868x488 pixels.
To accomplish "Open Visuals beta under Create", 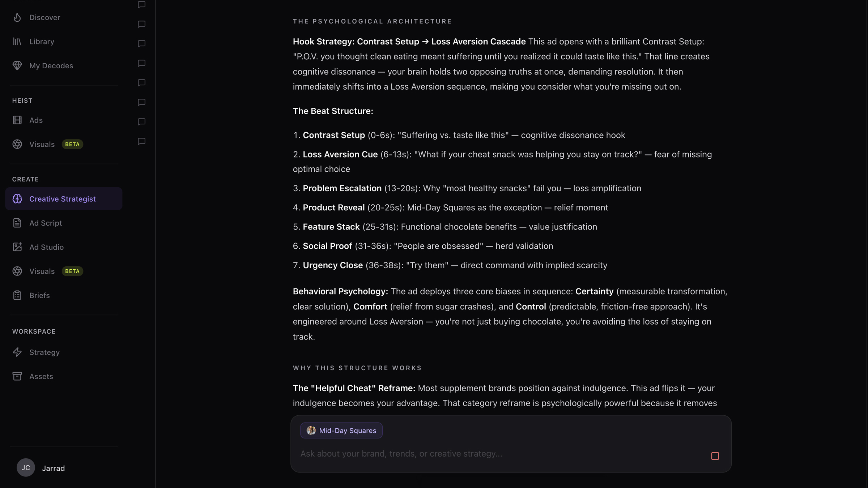I will click(42, 271).
